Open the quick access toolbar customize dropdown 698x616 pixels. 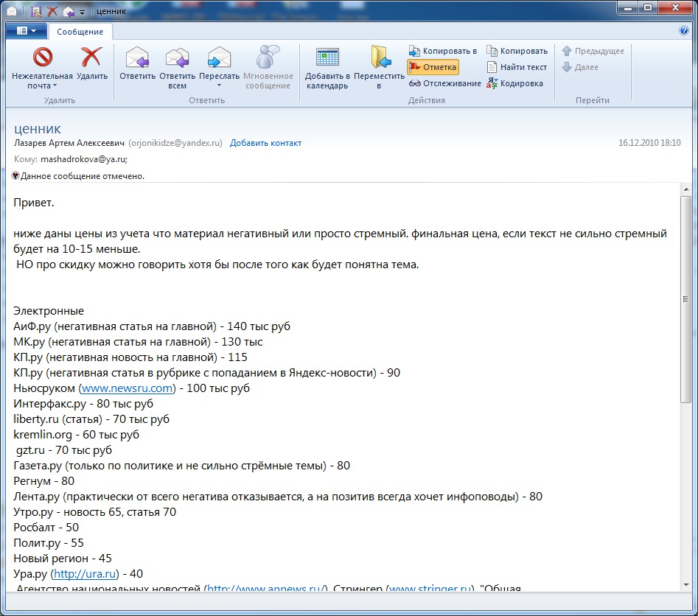(82, 12)
